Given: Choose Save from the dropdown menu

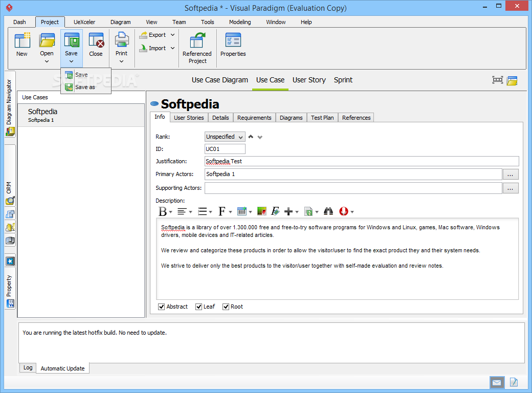Looking at the screenshot, I should click(86, 75).
